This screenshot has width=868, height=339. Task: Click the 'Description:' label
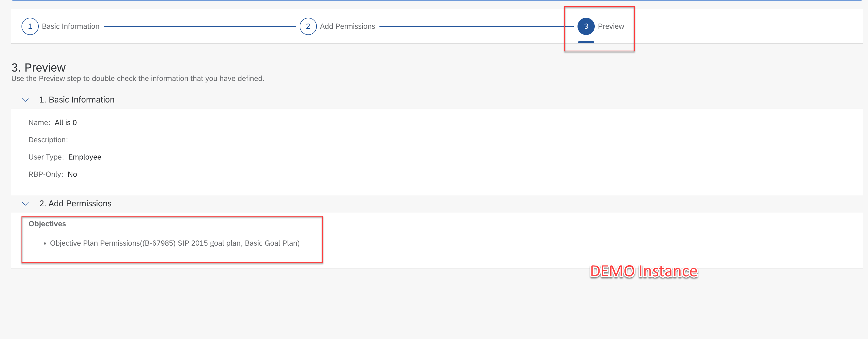coord(48,140)
